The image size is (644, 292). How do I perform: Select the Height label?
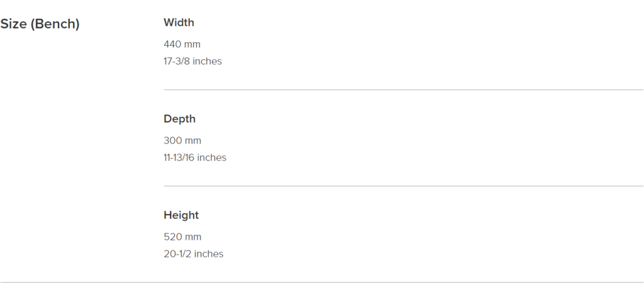(x=181, y=215)
